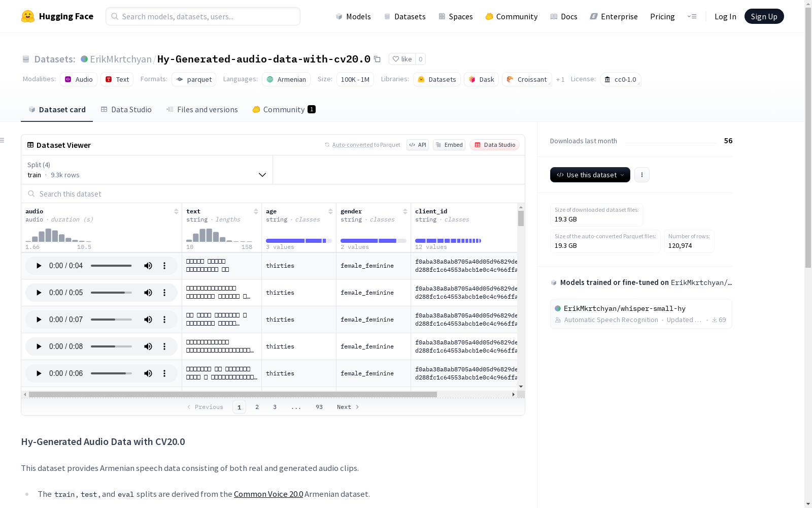Click the Embed button
The width and height of the screenshot is (812, 508).
[x=449, y=145]
